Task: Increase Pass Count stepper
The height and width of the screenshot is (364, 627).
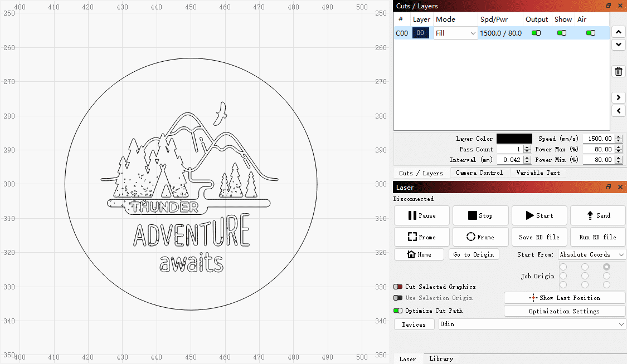Action: (x=527, y=147)
